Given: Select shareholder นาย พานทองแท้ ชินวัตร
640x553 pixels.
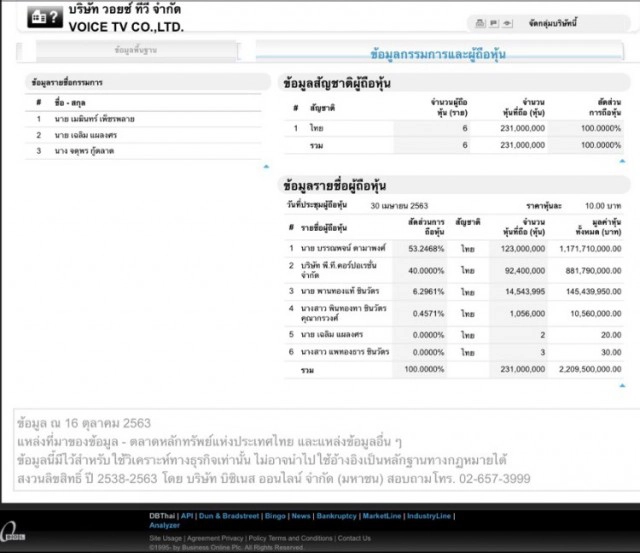Looking at the screenshot, I should point(340,291).
